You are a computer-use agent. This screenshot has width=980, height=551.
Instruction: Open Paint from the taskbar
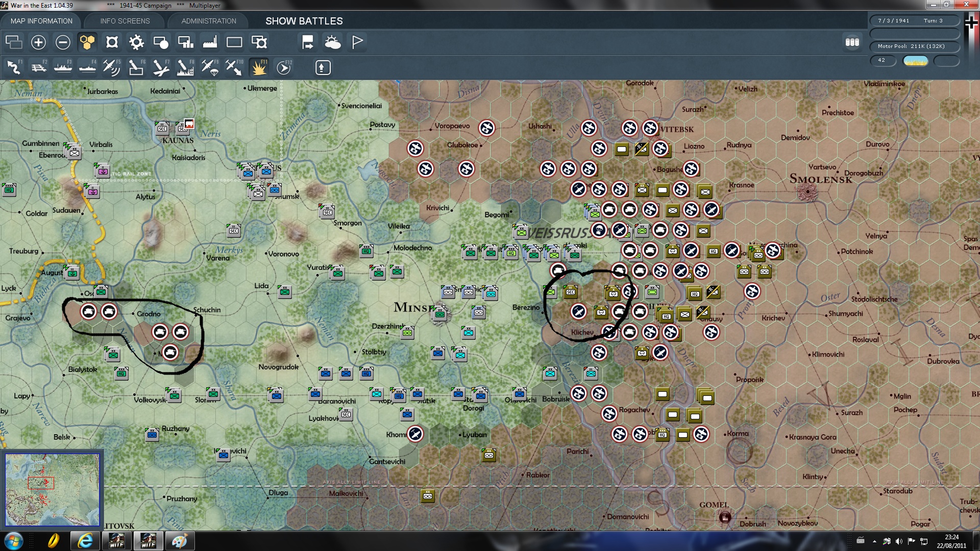pos(180,541)
